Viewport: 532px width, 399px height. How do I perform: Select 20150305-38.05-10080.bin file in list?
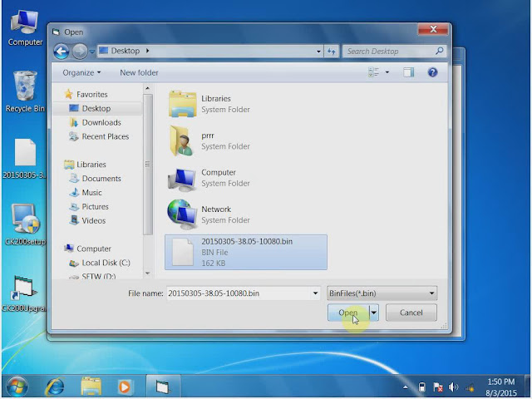(246, 252)
